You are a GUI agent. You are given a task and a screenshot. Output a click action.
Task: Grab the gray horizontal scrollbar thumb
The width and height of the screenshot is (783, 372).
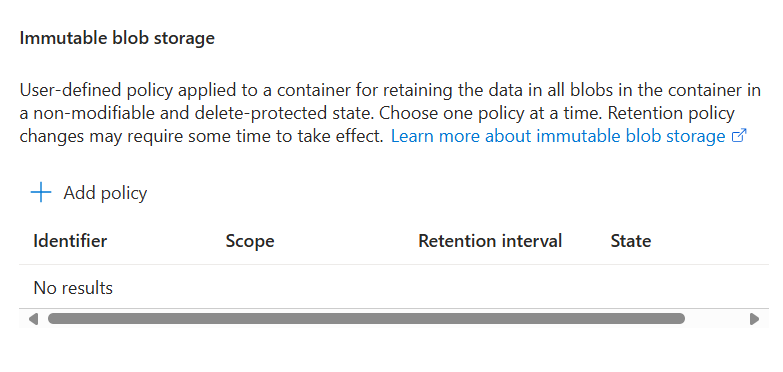366,319
